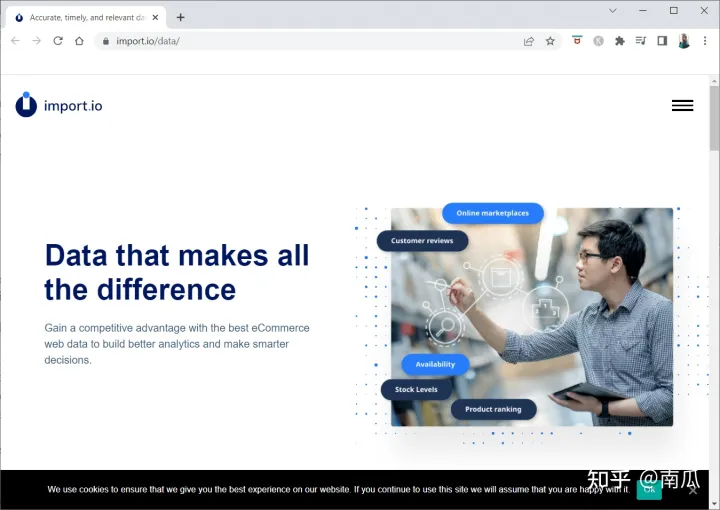Open a new tab with the plus button
Screen dimensions: 720x510
click(180, 17)
